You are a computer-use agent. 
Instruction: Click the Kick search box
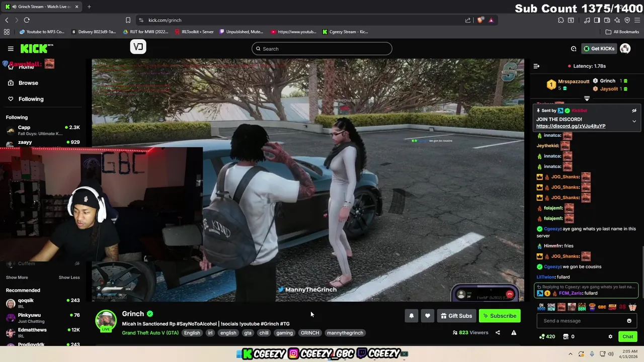click(322, 49)
